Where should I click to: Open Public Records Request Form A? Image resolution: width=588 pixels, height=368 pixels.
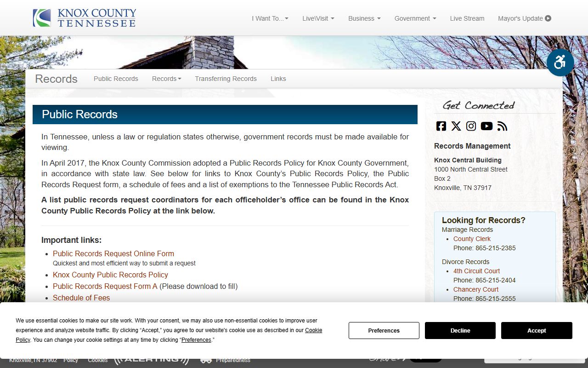[105, 286]
